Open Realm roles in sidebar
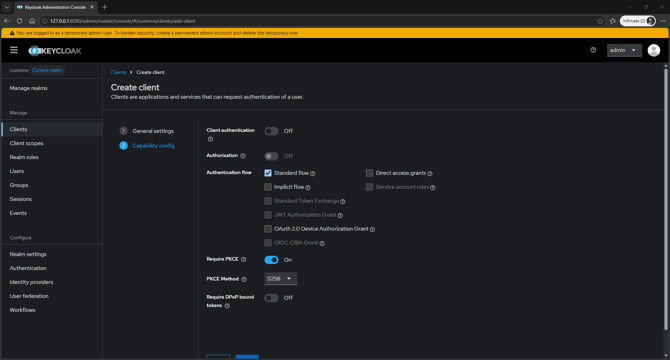 tap(24, 157)
